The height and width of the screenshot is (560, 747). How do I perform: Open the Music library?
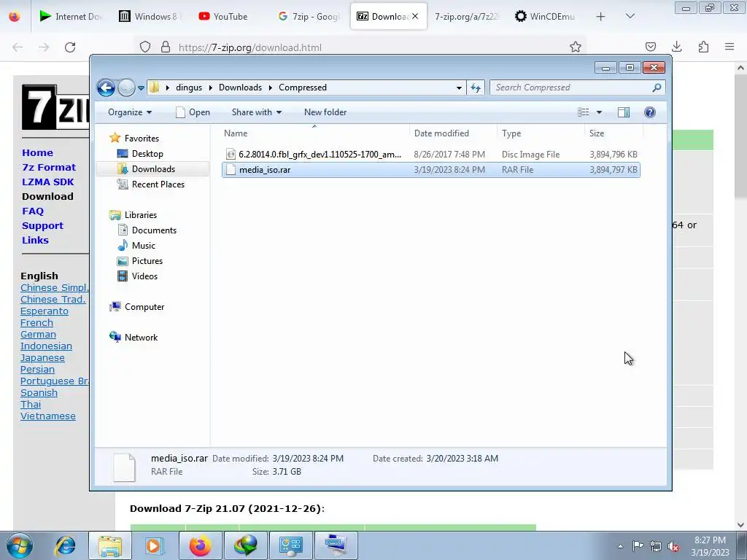point(144,246)
